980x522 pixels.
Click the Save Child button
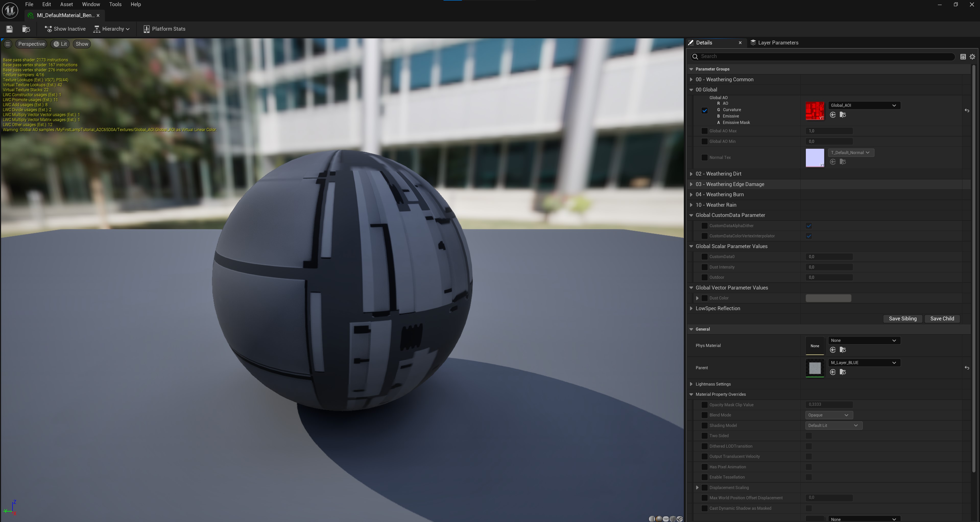point(942,319)
